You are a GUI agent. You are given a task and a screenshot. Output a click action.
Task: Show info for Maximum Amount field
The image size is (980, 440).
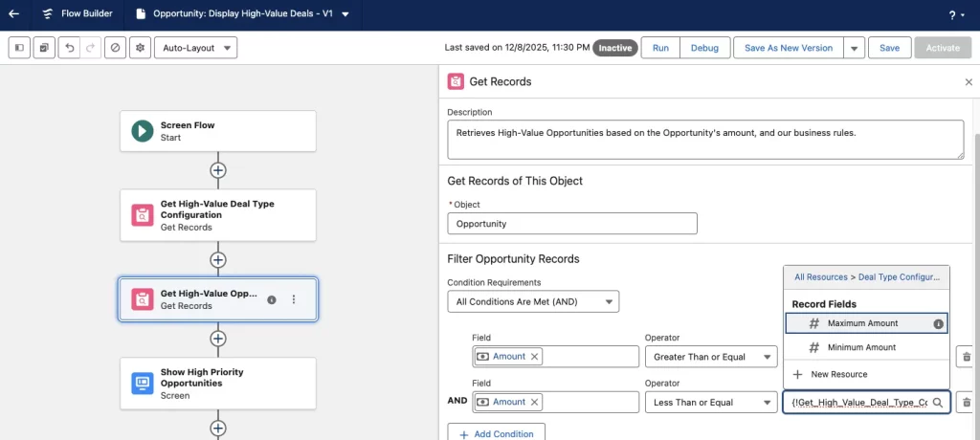point(938,323)
